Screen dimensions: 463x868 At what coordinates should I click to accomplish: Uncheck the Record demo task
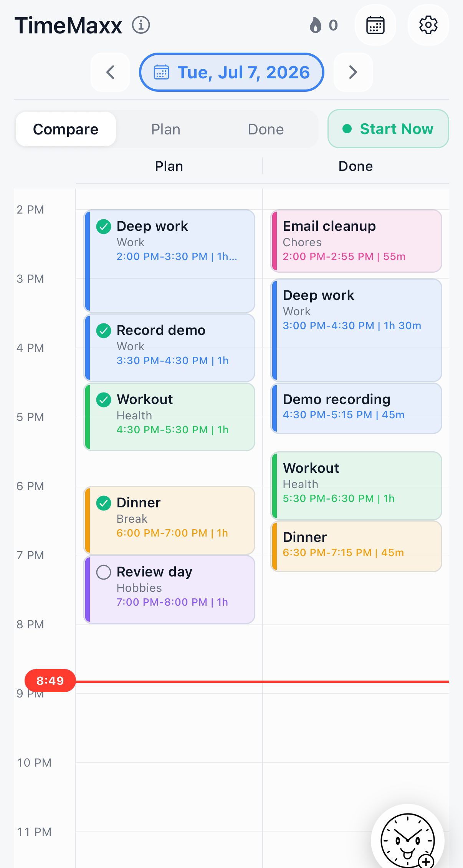pos(104,331)
